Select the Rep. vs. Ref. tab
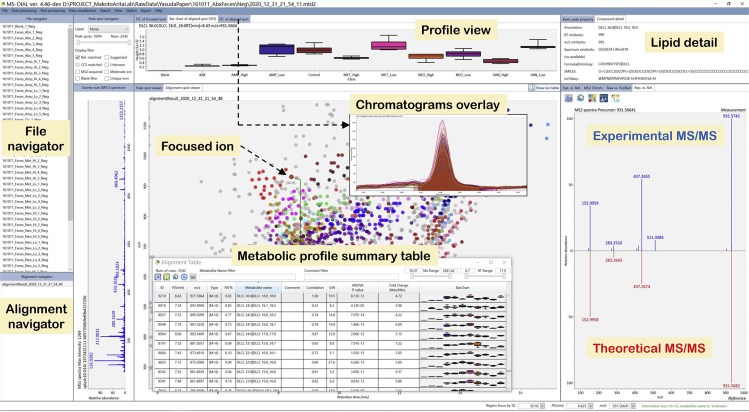 pos(644,88)
